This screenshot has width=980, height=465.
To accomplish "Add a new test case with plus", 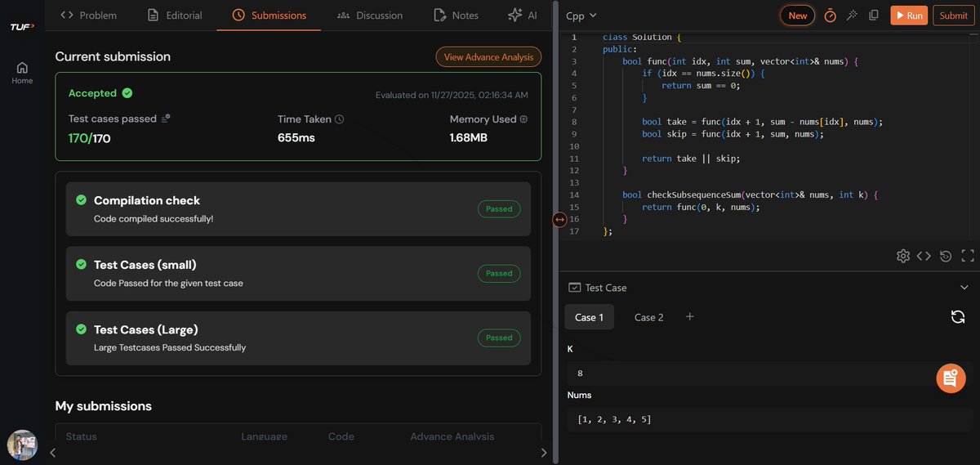I will [689, 316].
